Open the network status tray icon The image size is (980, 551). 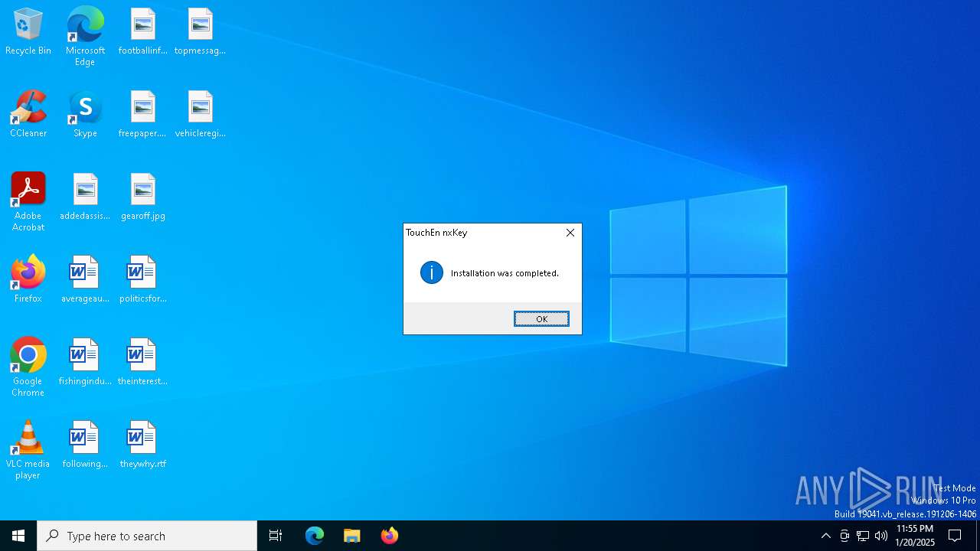863,536
